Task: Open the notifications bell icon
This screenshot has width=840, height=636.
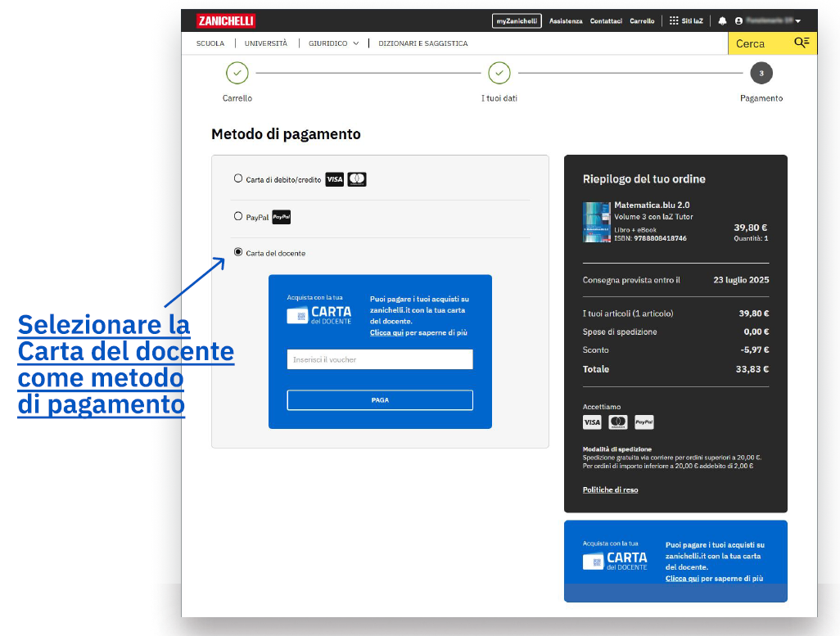Action: [722, 21]
